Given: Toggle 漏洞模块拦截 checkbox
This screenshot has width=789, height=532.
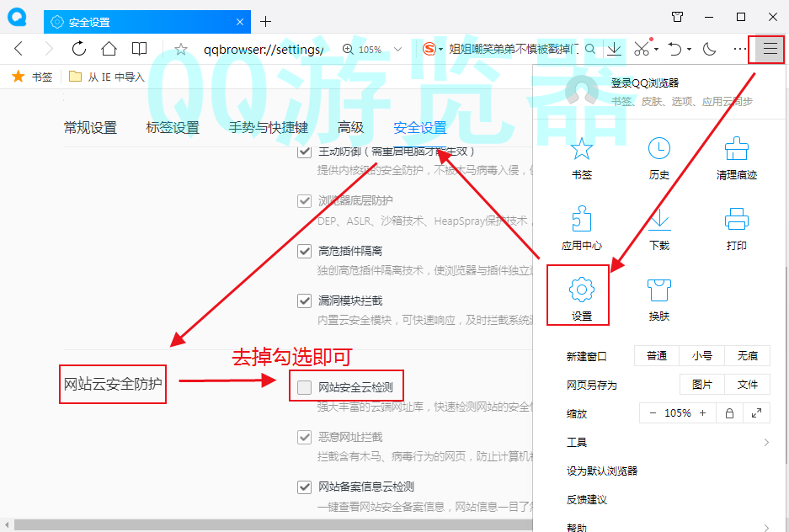Looking at the screenshot, I should pos(305,301).
